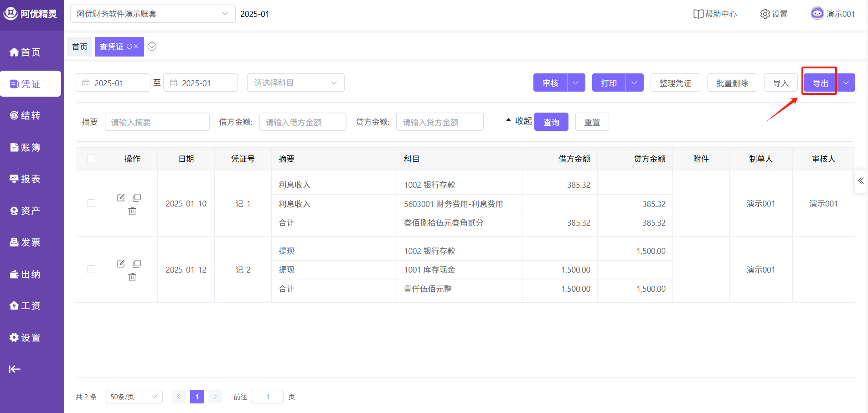Switch to the 首页 tab
The image size is (868, 413).
pyautogui.click(x=80, y=47)
